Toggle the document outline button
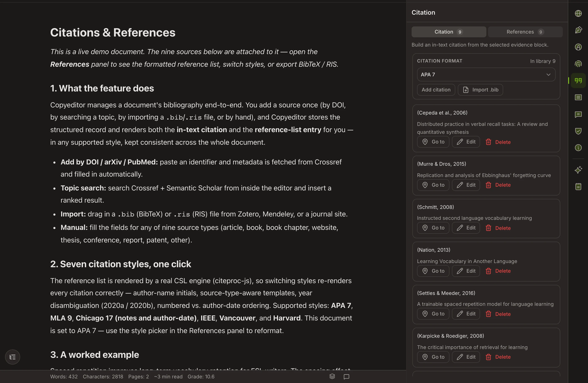The height and width of the screenshot is (383, 588). (13, 357)
